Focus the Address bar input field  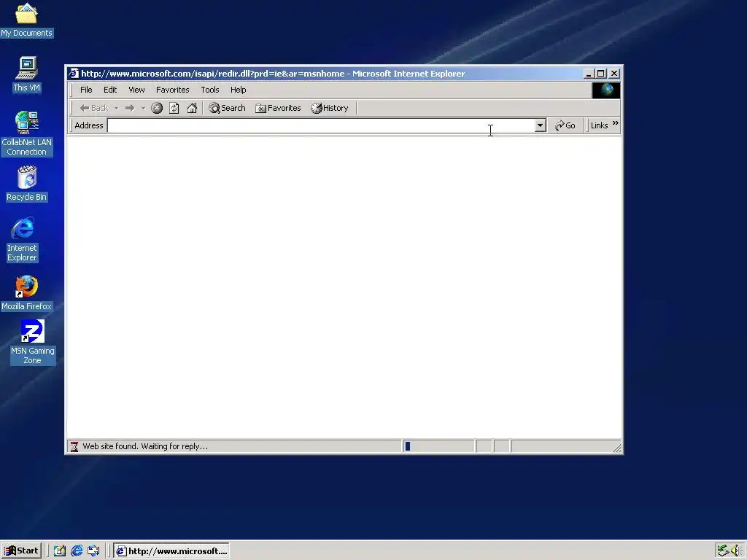pyautogui.click(x=321, y=125)
